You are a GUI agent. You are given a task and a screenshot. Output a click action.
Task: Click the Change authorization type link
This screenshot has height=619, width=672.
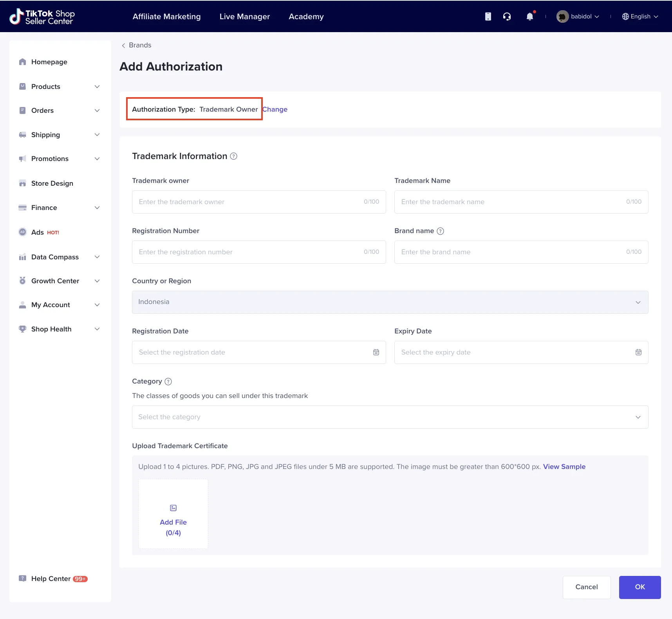275,109
